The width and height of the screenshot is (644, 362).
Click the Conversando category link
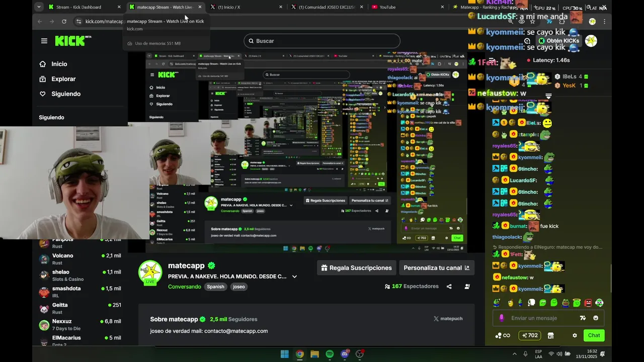185,287
